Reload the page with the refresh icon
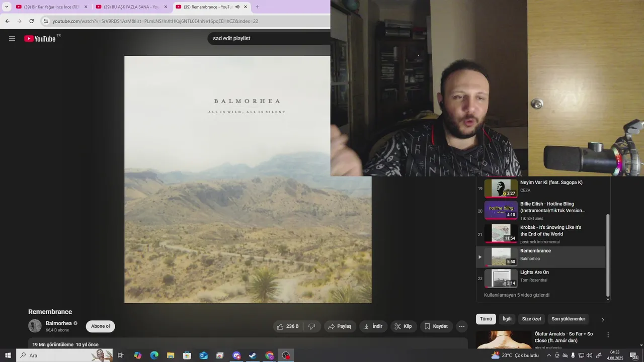 click(31, 21)
